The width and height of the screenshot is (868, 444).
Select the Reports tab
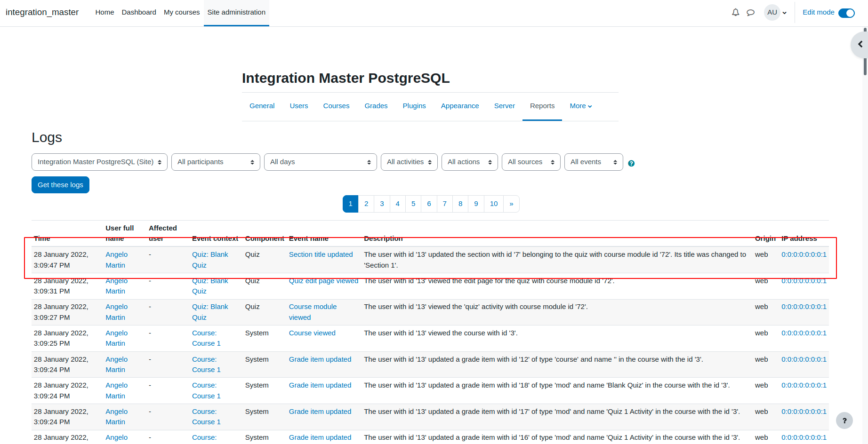coord(542,106)
